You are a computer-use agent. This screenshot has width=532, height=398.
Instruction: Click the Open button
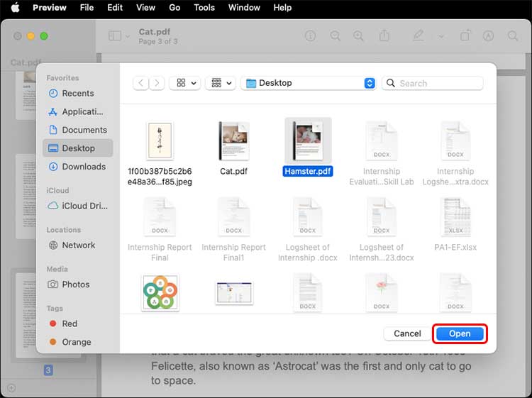coord(460,333)
